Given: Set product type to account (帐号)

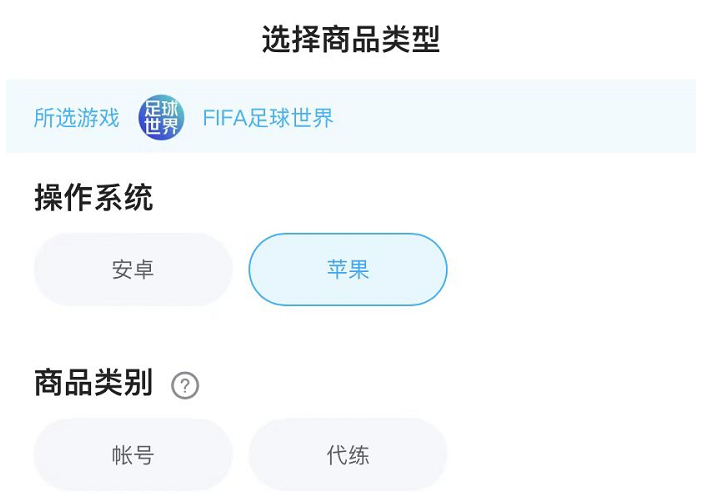Looking at the screenshot, I should [133, 456].
